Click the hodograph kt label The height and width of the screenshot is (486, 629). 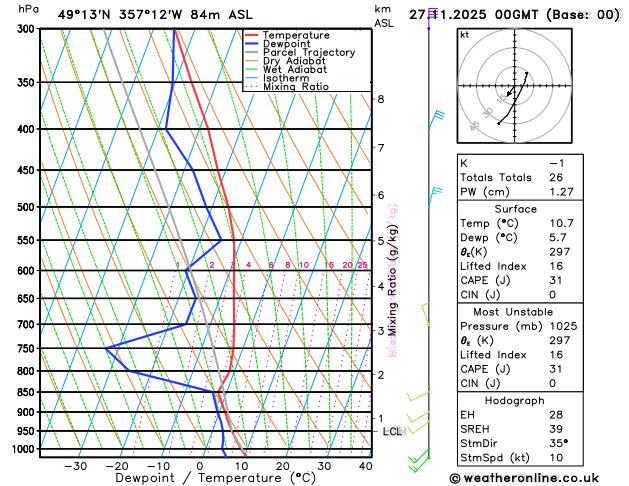[465, 35]
